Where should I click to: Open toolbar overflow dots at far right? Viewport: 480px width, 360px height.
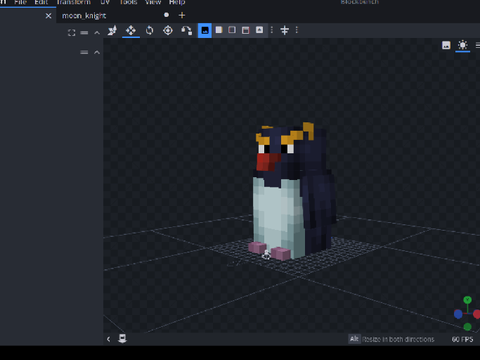point(297,30)
